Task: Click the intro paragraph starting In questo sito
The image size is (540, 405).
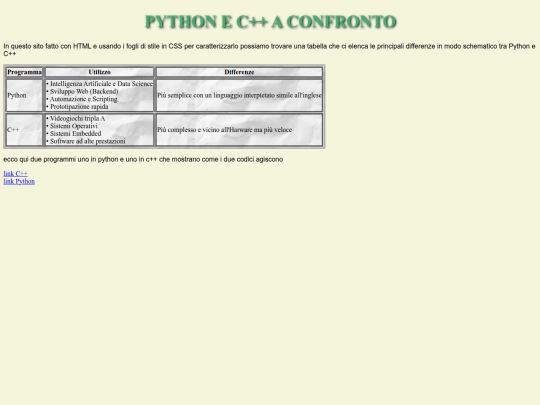Action: click(x=269, y=50)
